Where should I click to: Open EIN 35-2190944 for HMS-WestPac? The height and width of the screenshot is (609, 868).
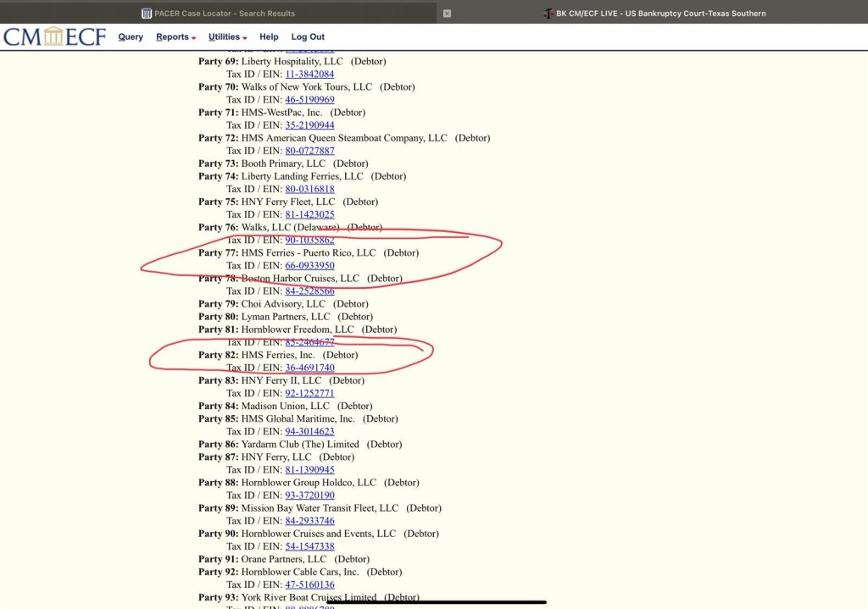[x=309, y=125]
